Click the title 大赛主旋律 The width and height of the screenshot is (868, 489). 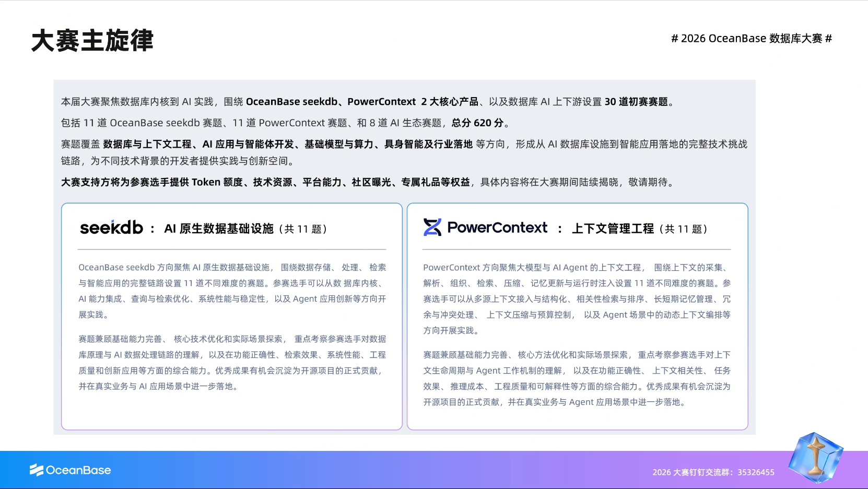click(92, 41)
